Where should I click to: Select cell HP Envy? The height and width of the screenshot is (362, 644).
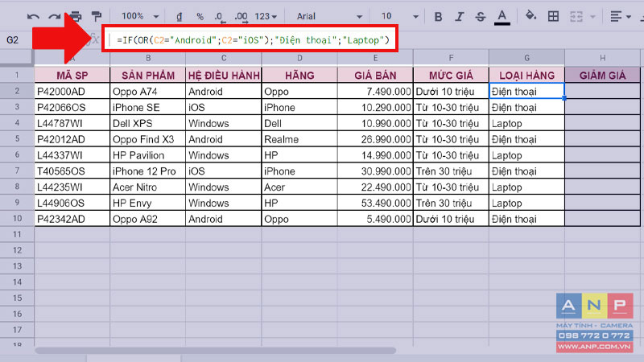(148, 204)
